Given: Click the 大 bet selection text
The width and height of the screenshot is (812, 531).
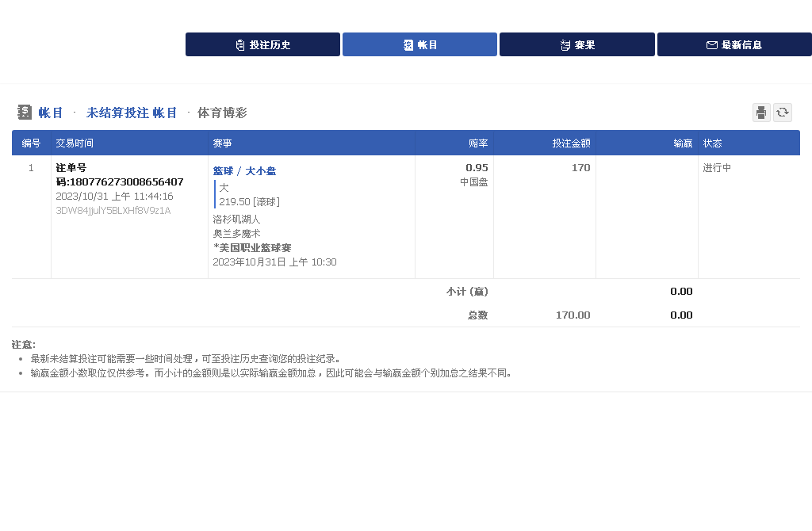Looking at the screenshot, I should point(224,187).
